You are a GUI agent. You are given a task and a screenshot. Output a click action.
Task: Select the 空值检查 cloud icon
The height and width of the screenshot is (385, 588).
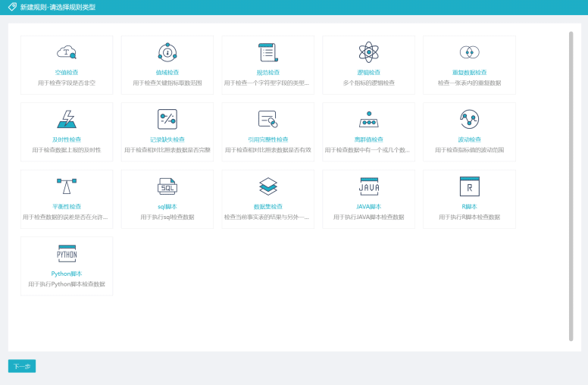coord(67,52)
